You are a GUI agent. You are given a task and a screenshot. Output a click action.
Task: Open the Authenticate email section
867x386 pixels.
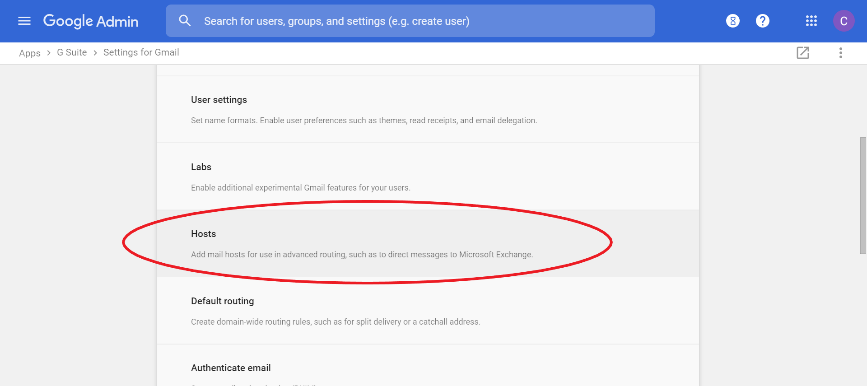pyautogui.click(x=428, y=366)
